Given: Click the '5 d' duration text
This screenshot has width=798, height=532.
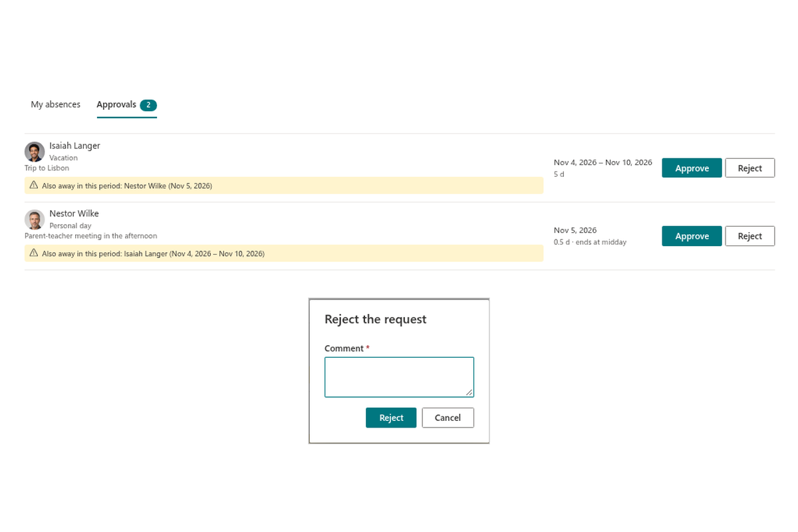Looking at the screenshot, I should [x=559, y=174].
